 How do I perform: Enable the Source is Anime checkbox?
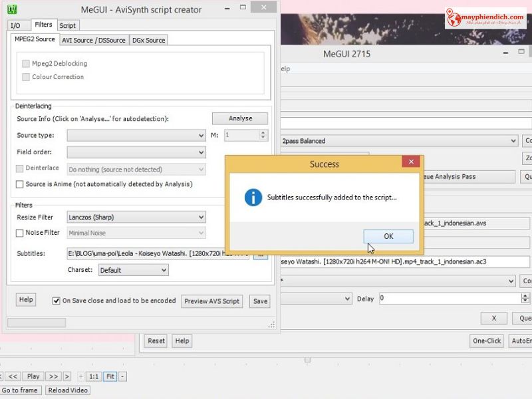tap(19, 184)
